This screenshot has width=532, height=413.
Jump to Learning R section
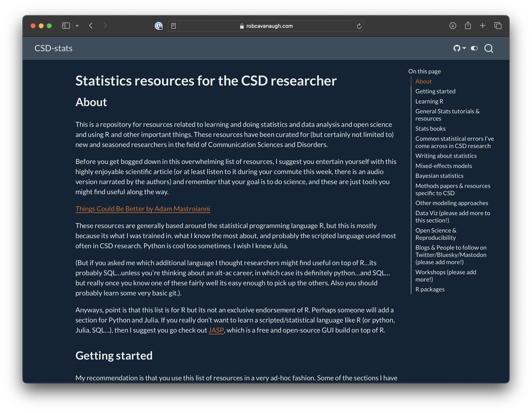point(429,101)
